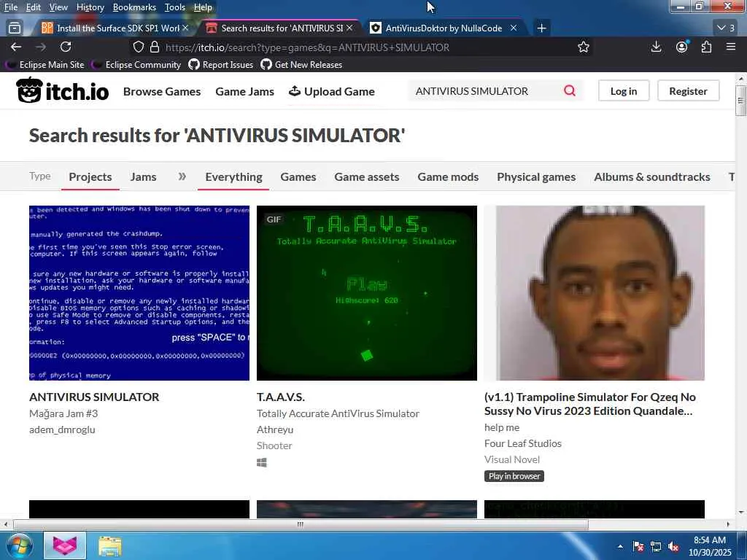Open the Get New Releases bookmark
The width and height of the screenshot is (747, 560).
[301, 65]
